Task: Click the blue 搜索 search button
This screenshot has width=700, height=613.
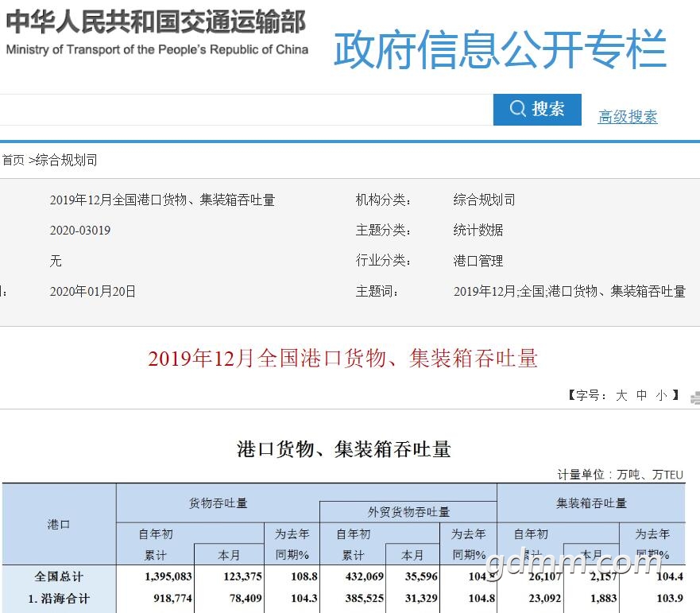Action: 537,110
